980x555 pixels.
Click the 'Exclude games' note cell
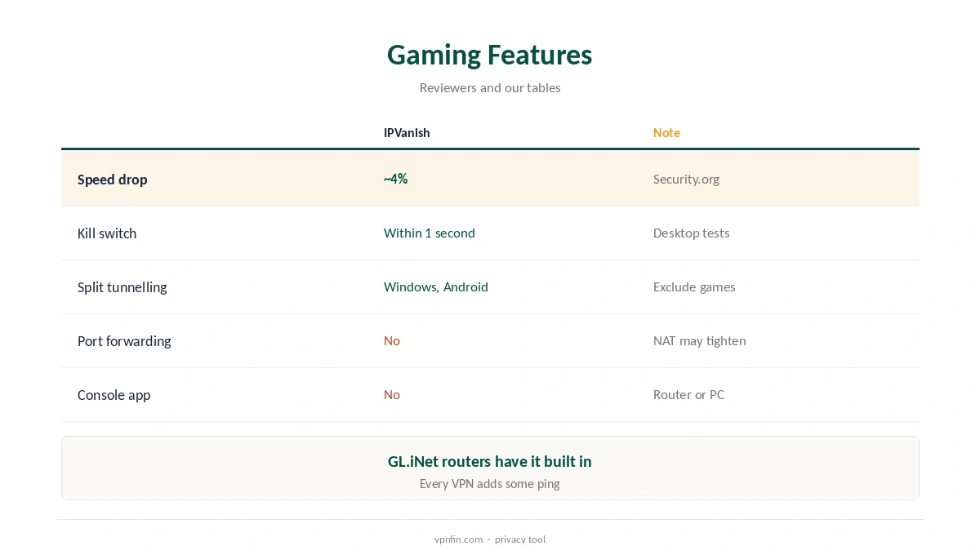click(694, 286)
